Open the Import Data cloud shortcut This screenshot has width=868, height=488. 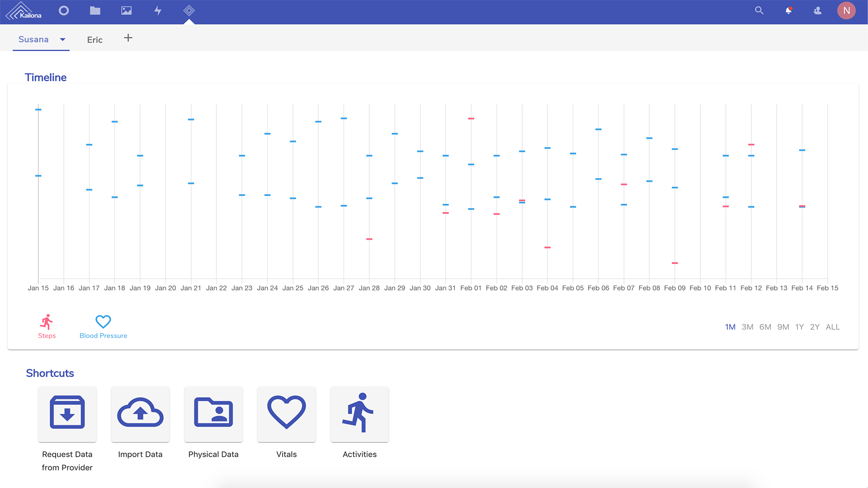tap(140, 414)
